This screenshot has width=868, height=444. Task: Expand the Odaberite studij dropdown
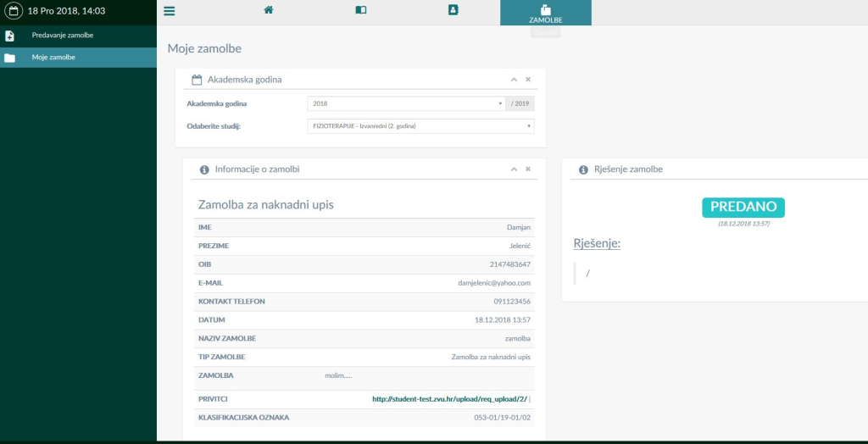[x=420, y=126]
